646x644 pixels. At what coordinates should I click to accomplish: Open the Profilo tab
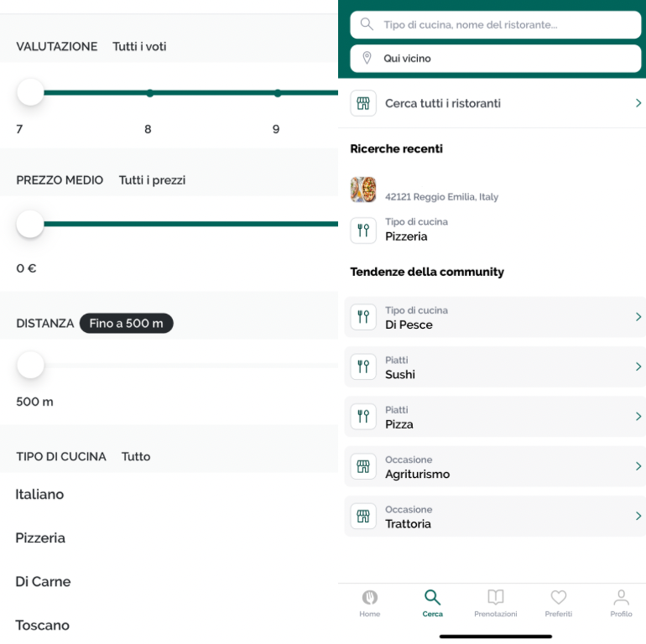tap(621, 603)
